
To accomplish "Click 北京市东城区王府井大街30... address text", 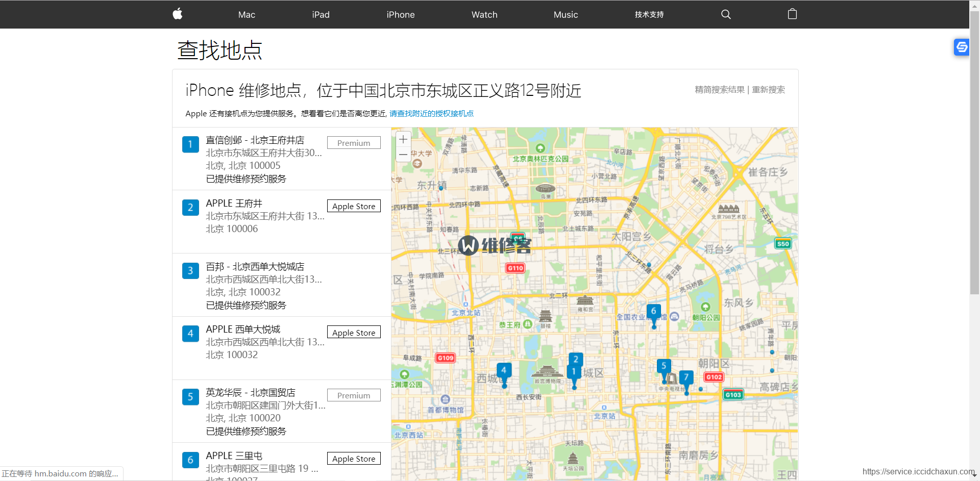I will coord(264,153).
